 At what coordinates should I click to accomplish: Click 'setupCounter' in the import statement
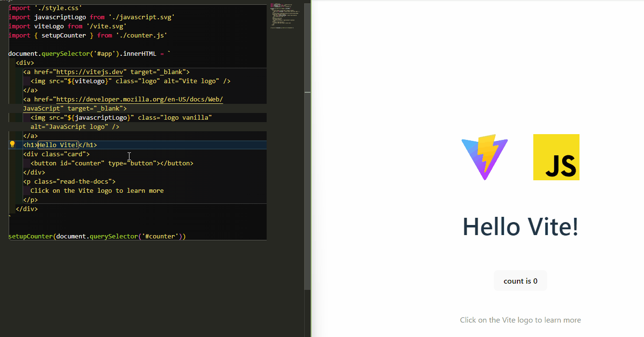(64, 35)
